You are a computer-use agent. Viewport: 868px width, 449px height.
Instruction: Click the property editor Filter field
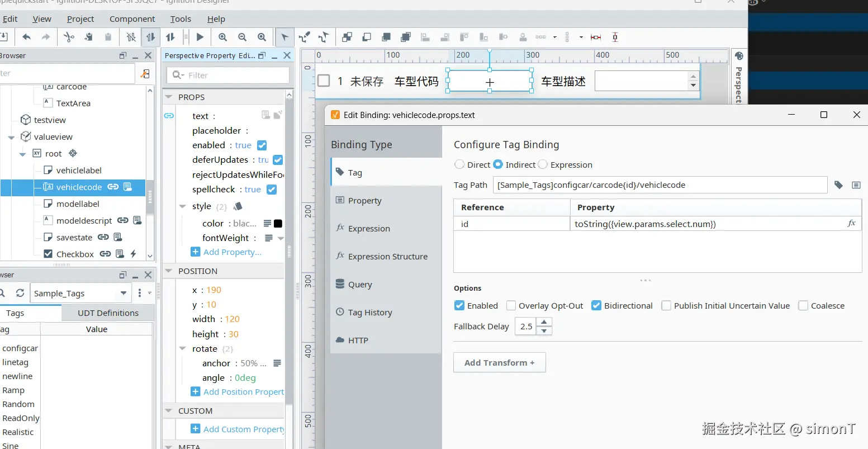coord(228,75)
